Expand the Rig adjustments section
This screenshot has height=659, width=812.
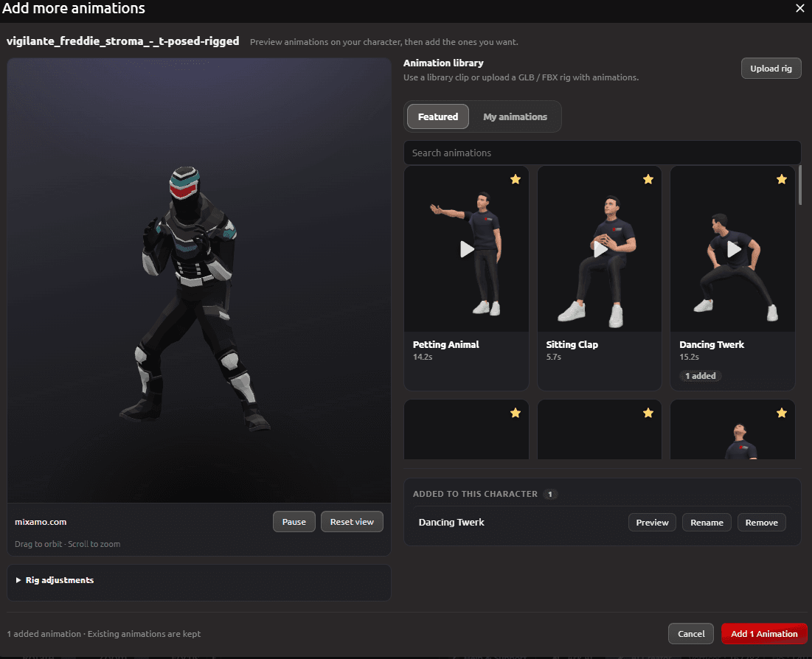pyautogui.click(x=55, y=580)
